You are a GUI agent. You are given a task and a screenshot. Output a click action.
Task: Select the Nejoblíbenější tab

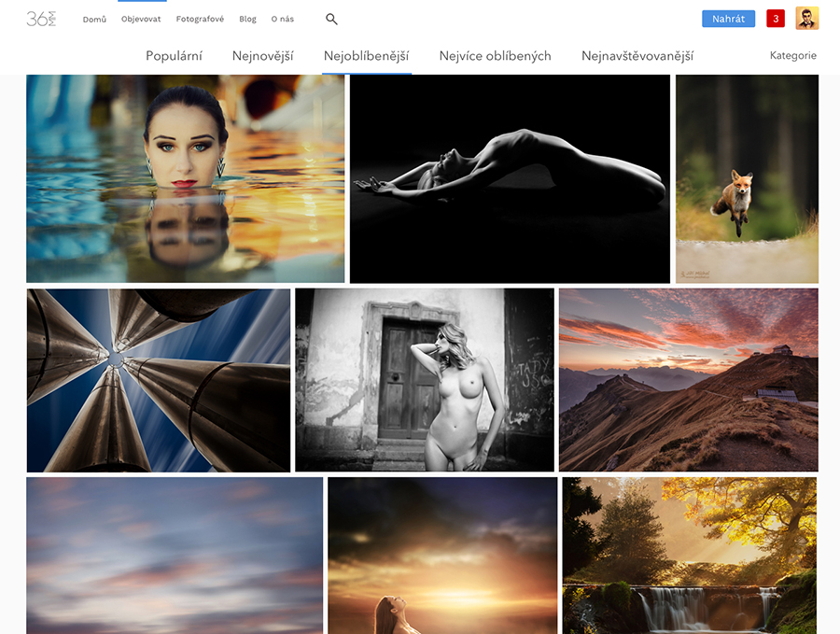(366, 56)
